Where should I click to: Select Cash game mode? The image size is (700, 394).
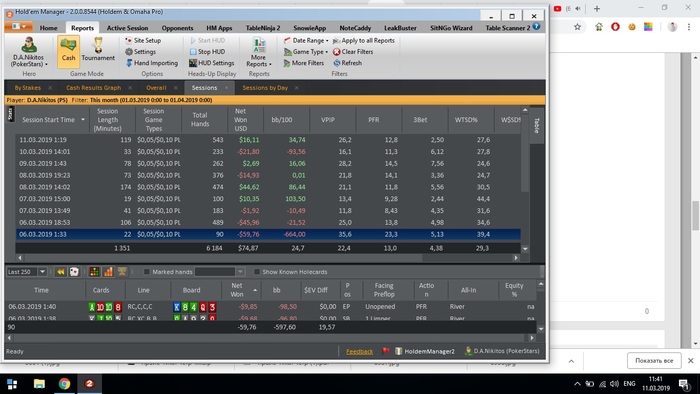(x=68, y=52)
